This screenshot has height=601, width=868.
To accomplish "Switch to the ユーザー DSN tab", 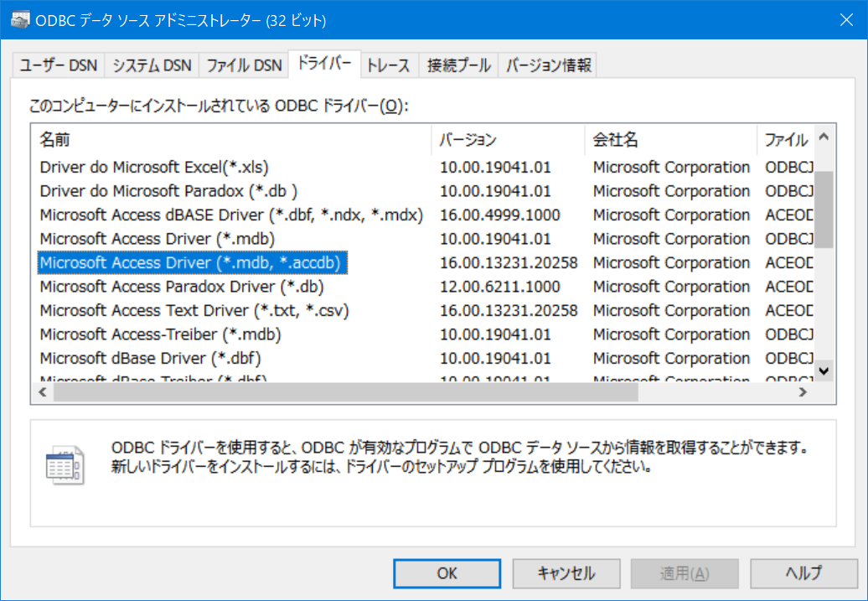I will (x=58, y=66).
